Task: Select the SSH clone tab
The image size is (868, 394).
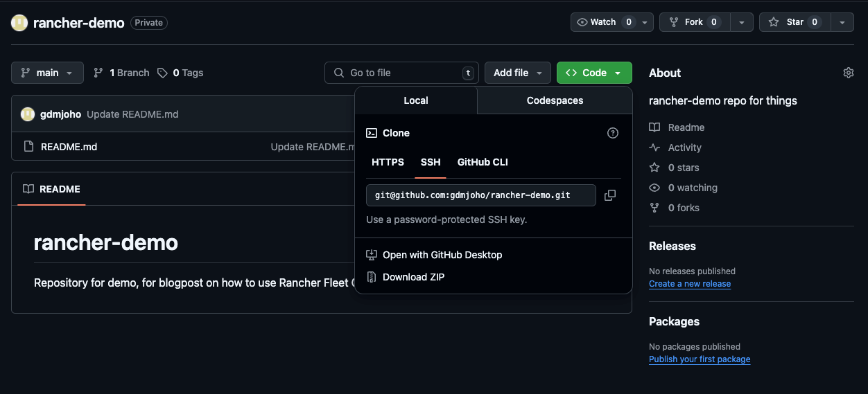Action: coord(431,162)
